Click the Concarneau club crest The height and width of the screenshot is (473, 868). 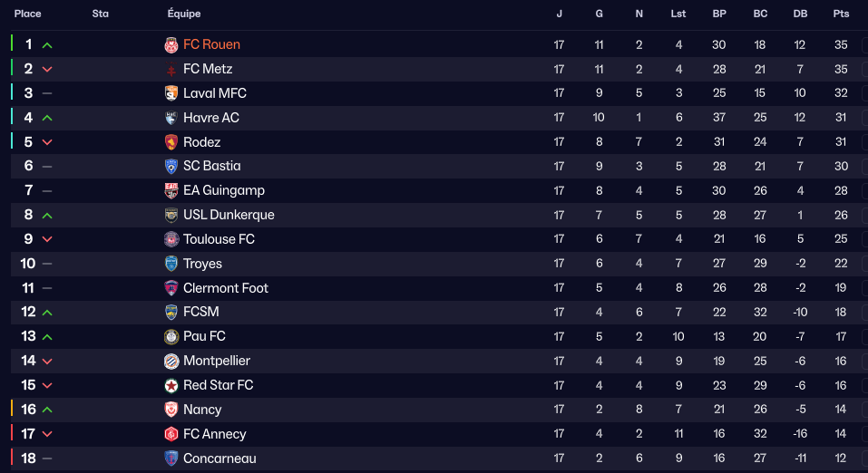pos(171,459)
